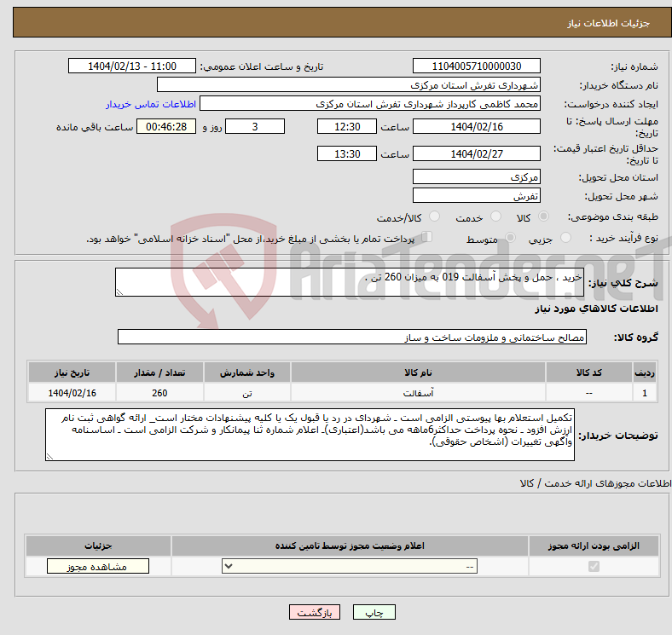
Task: Click the page title جزئیات اطلاعات نیاز
Action: coord(609,23)
